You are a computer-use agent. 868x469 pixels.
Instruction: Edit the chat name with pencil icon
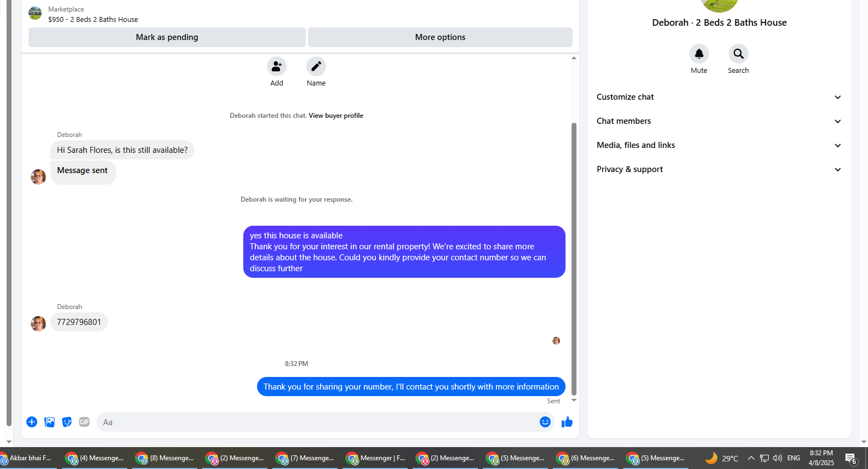tap(316, 66)
